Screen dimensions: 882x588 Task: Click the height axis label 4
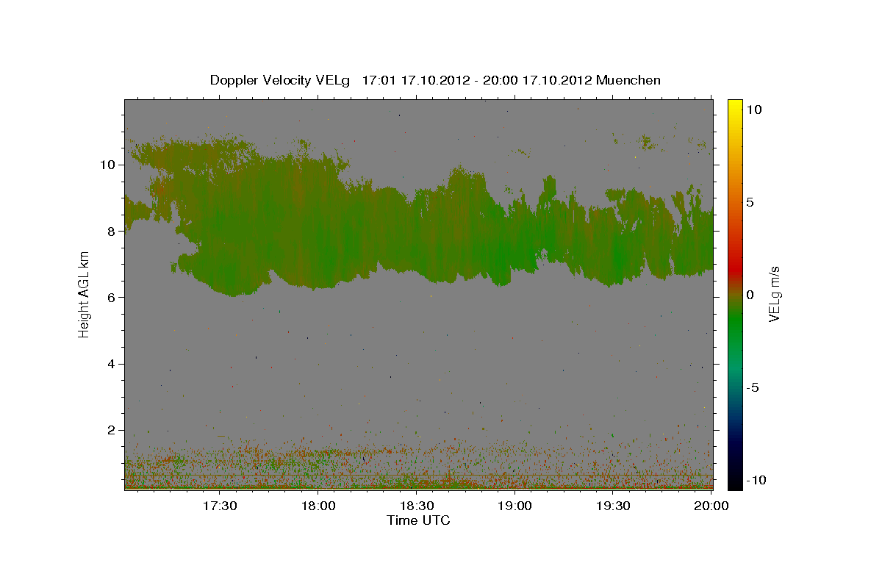click(112, 364)
